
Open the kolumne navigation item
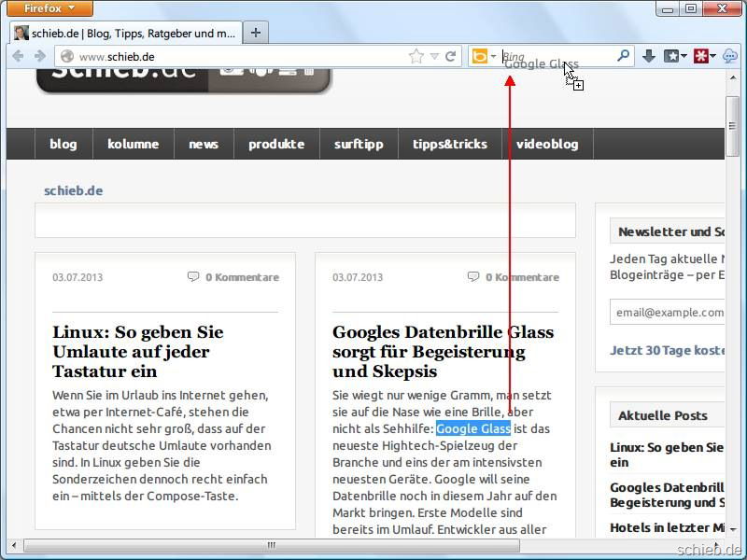coord(133,144)
